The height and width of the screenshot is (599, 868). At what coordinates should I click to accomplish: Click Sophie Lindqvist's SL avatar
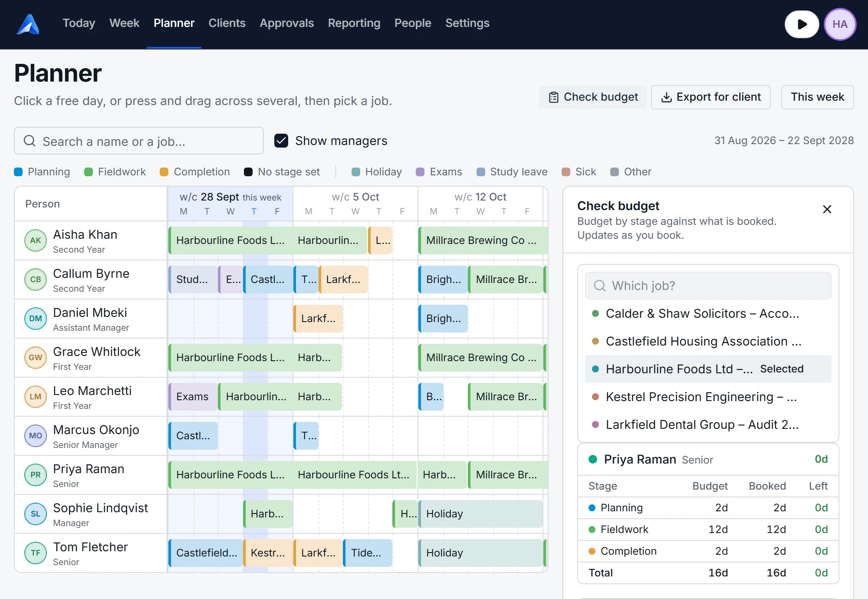[36, 514]
